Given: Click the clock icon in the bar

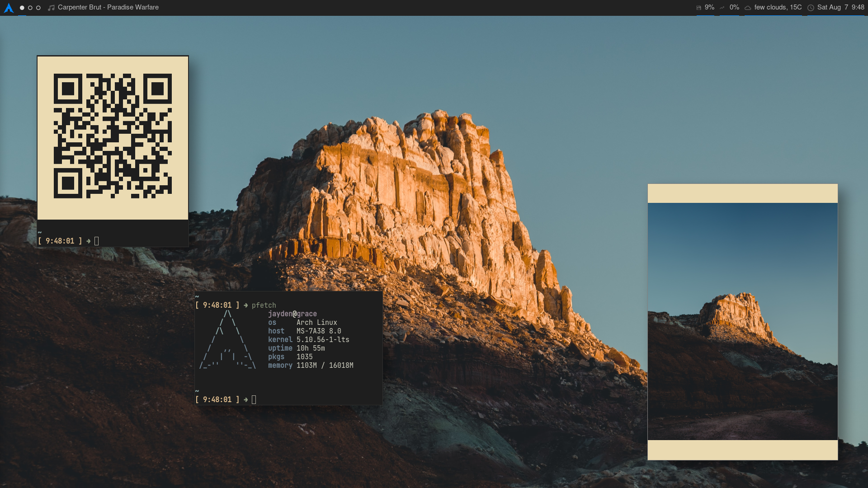Looking at the screenshot, I should 811,8.
